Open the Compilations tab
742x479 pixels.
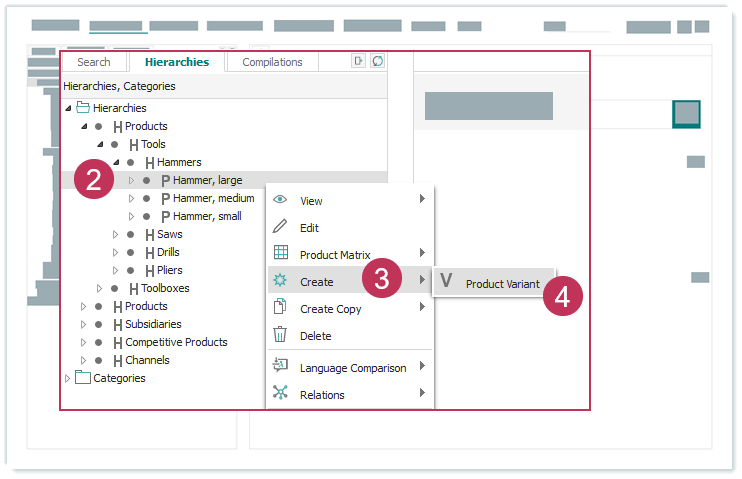272,62
